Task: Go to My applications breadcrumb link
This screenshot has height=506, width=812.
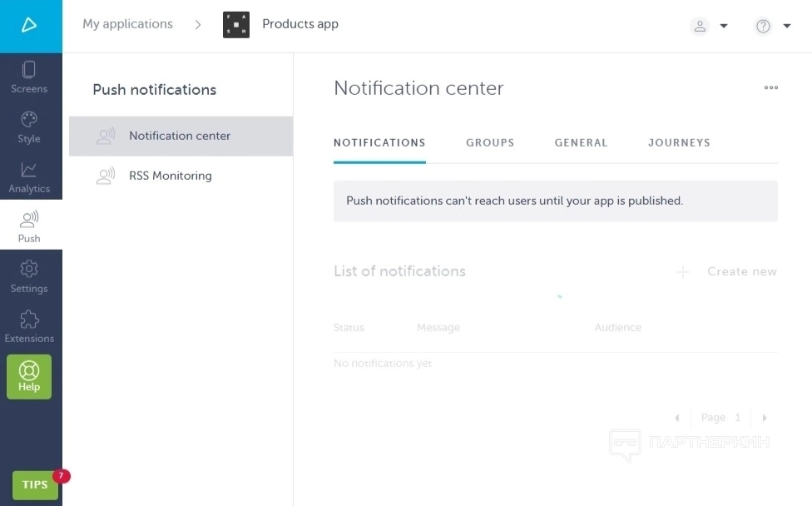Action: click(127, 24)
